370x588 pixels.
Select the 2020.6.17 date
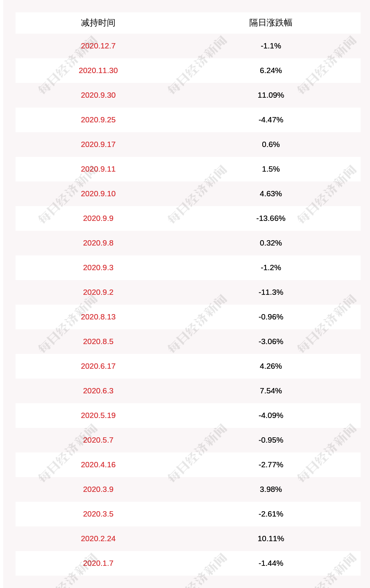pos(98,366)
